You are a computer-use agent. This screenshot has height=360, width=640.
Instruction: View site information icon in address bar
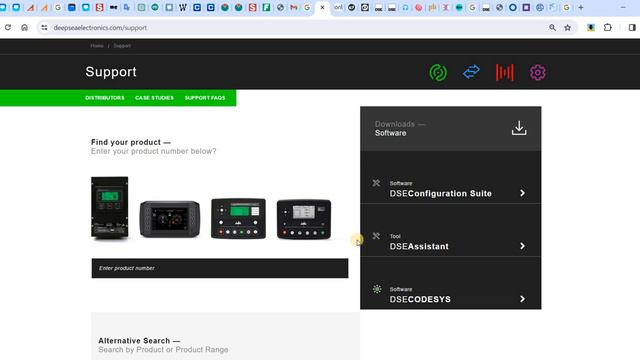(44, 27)
